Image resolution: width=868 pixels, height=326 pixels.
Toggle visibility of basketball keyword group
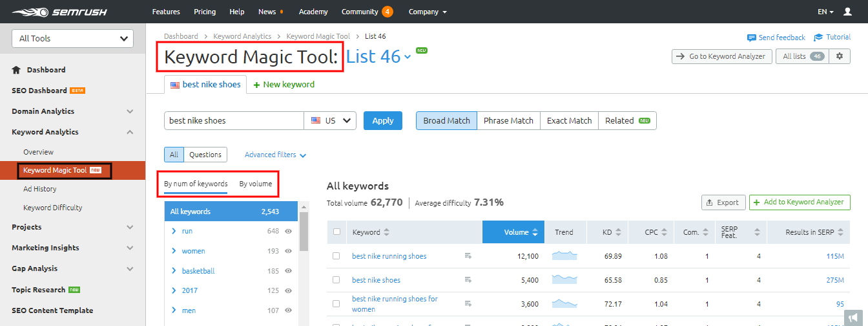[x=289, y=271]
